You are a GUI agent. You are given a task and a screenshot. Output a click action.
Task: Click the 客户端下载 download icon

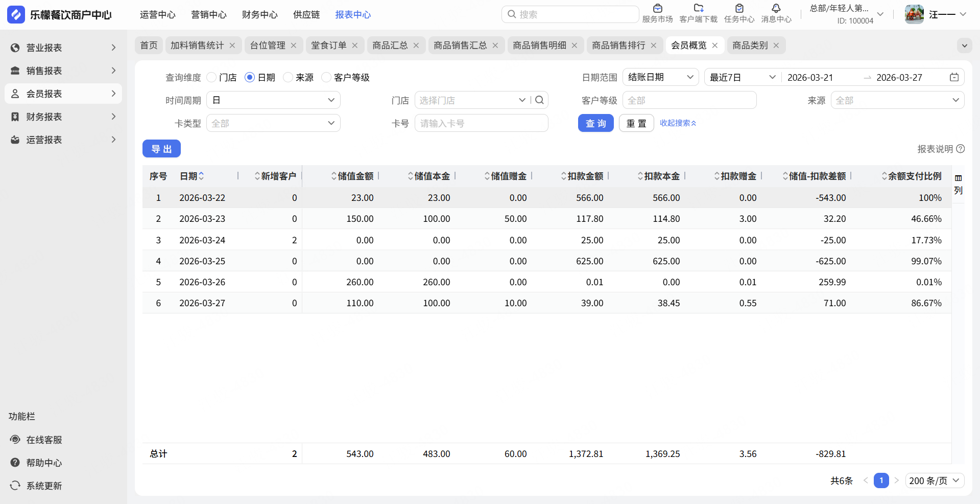point(698,9)
